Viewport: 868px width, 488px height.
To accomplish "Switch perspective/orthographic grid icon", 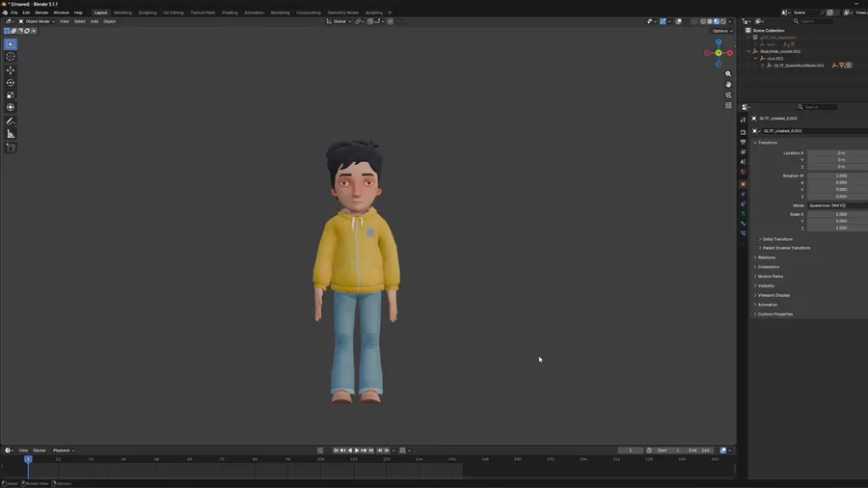I will pos(728,105).
